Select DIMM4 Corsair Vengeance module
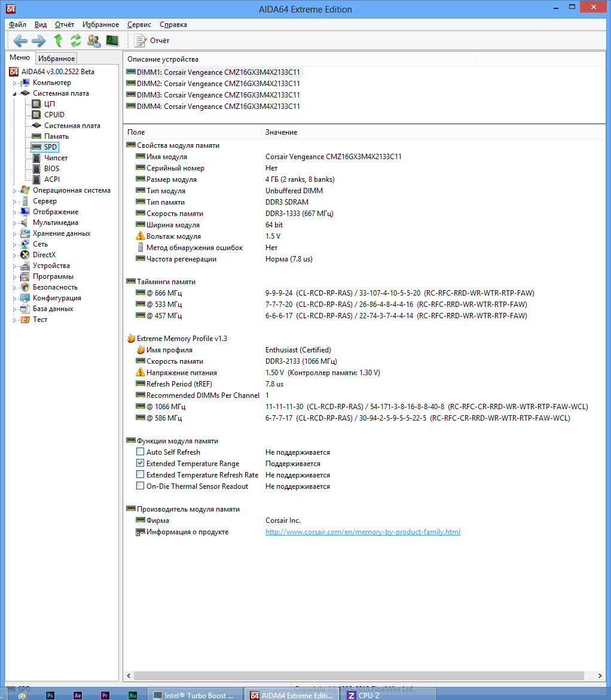 [218, 106]
